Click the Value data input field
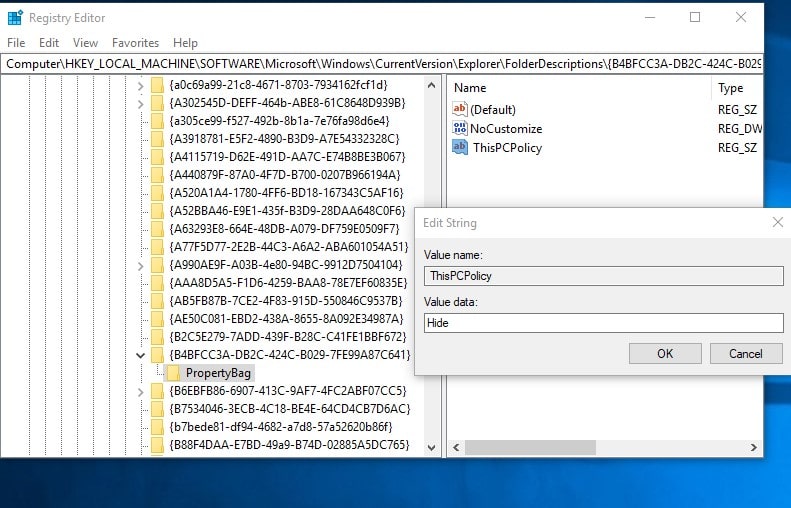 coord(603,323)
